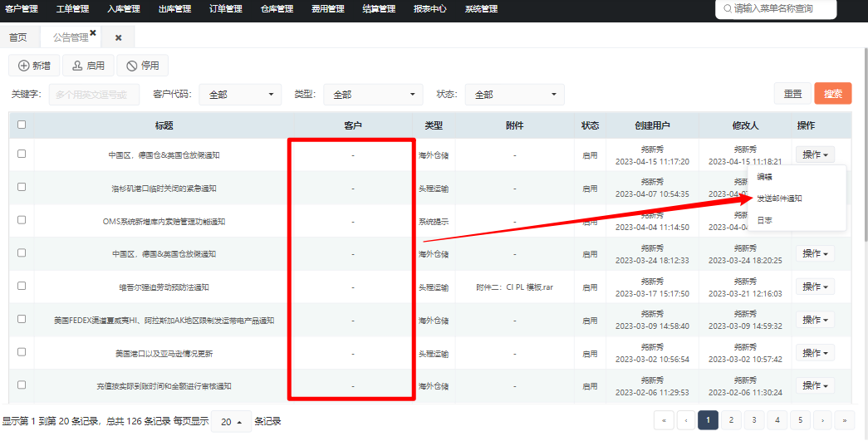Click the title OMS系统新增库内索赔管理功能通知
Viewport: 868px width, 446px height.
(164, 222)
